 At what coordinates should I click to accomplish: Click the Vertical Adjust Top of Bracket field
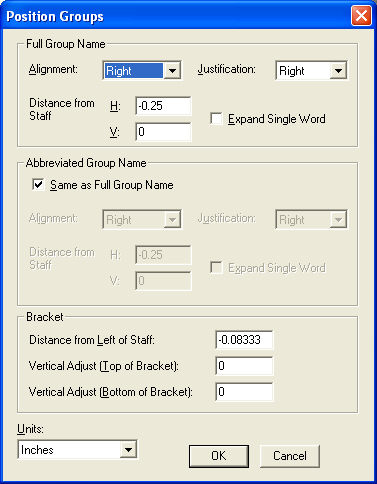click(244, 366)
